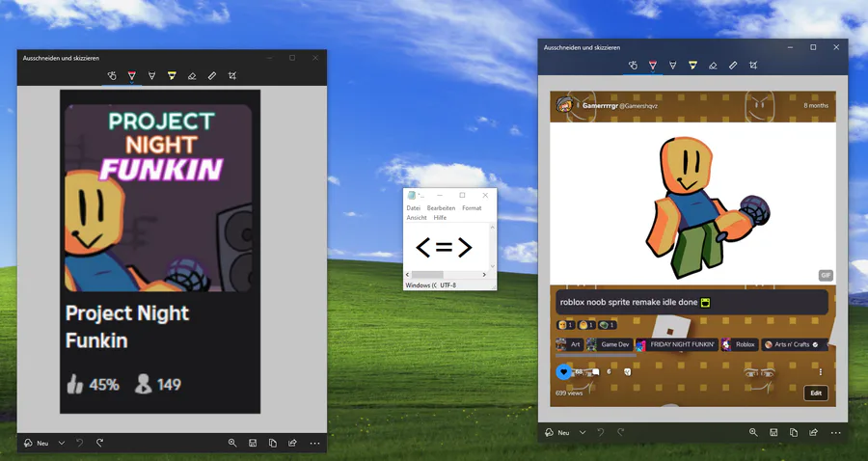Click the blue heart like button
Viewport: 868px width, 461px height.
click(x=563, y=372)
